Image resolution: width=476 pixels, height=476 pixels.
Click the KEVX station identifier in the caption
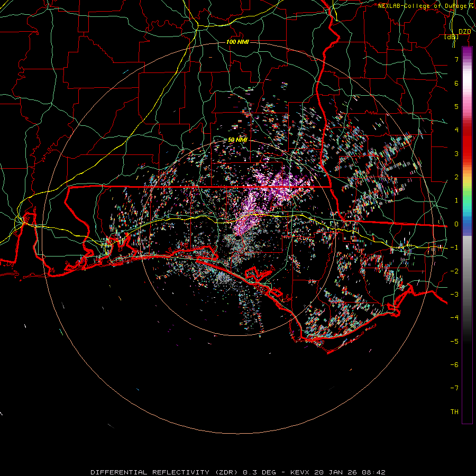point(300,472)
